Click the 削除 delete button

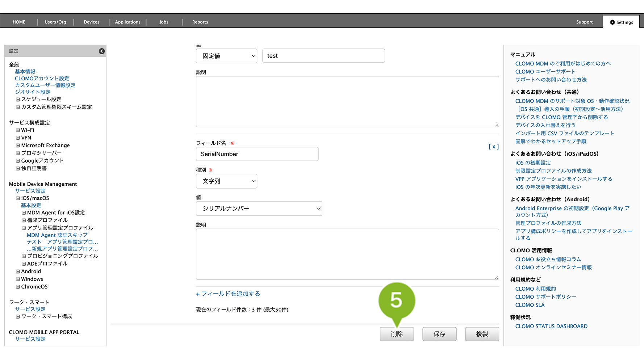tap(397, 334)
